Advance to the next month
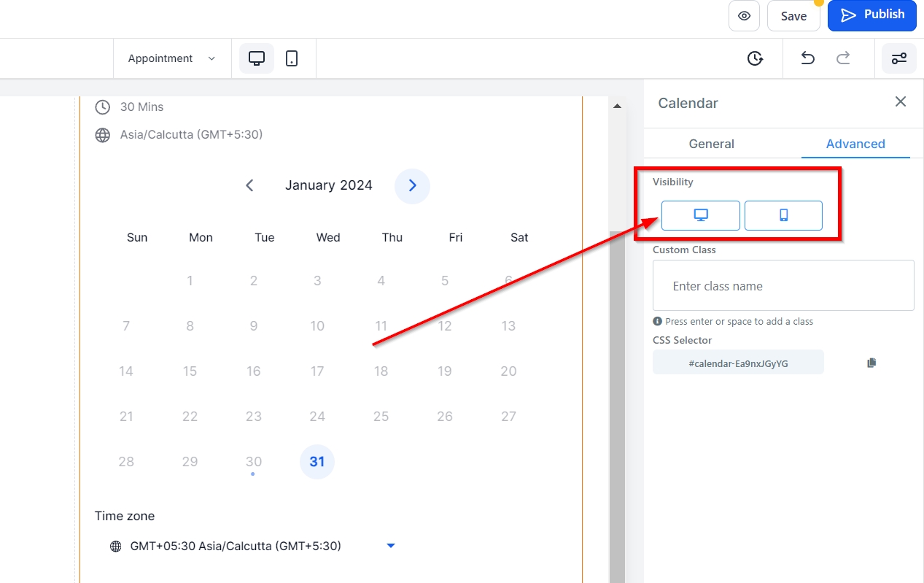The image size is (924, 583). tap(412, 185)
